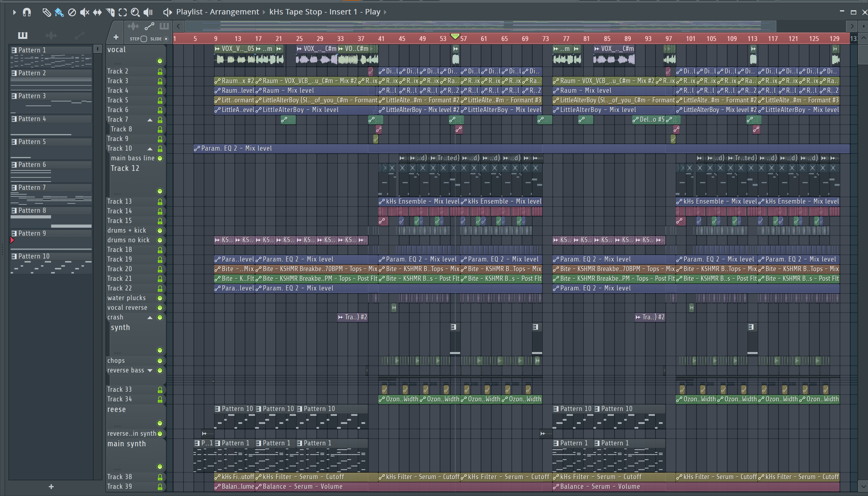
Task: Open kHs Tape Stop - Insert 1 - Play
Action: 325,12
